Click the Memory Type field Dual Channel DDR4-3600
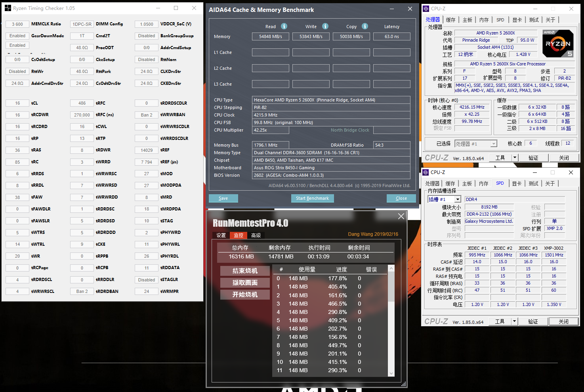Screen dimensions: 584x392 (x=331, y=153)
